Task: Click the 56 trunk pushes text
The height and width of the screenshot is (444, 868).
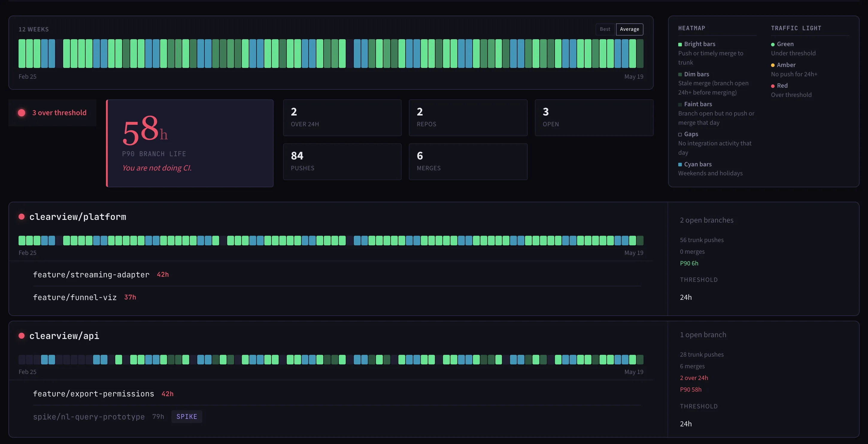Action: tap(702, 240)
